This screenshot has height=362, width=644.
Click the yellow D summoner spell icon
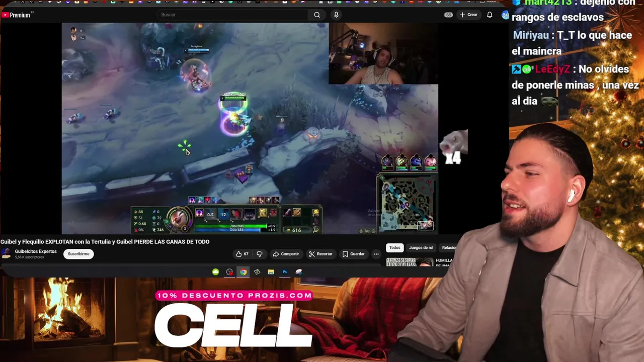point(263,214)
